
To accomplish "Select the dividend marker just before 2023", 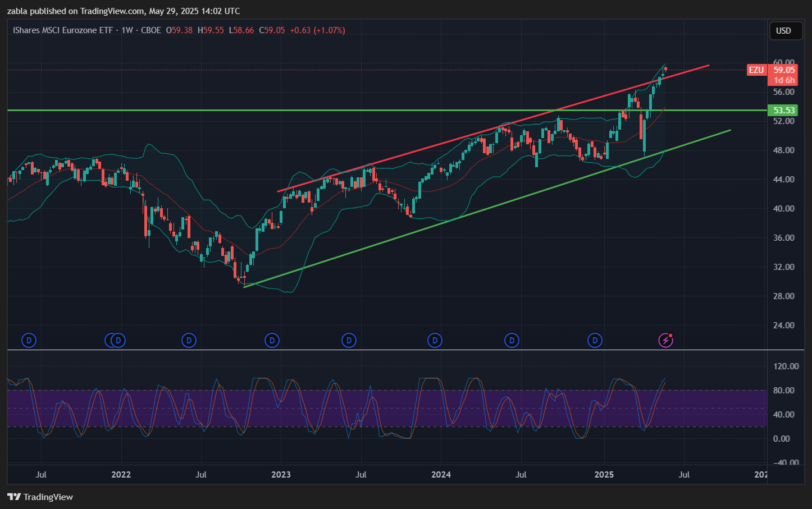I will [272, 340].
